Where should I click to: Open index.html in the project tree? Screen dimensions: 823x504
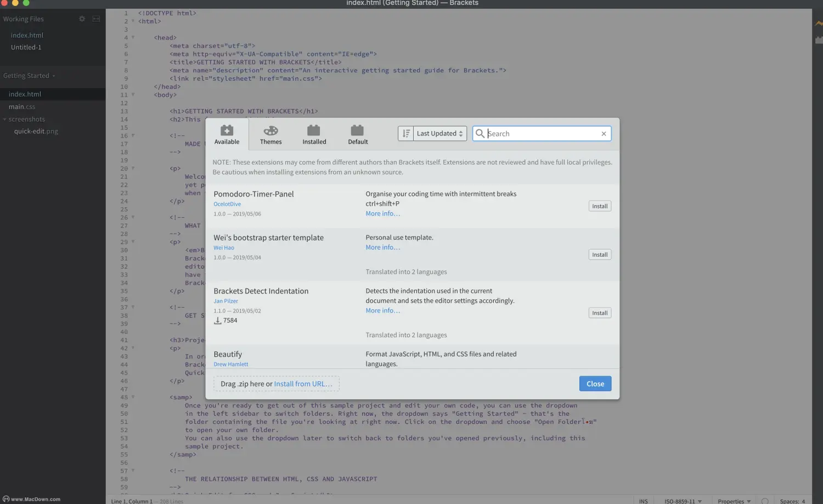[x=53, y=94]
